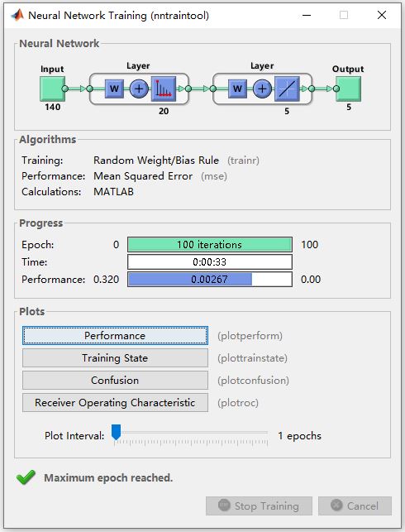405x532 pixels.
Task: Click the Performance progress bar
Action: (x=210, y=279)
